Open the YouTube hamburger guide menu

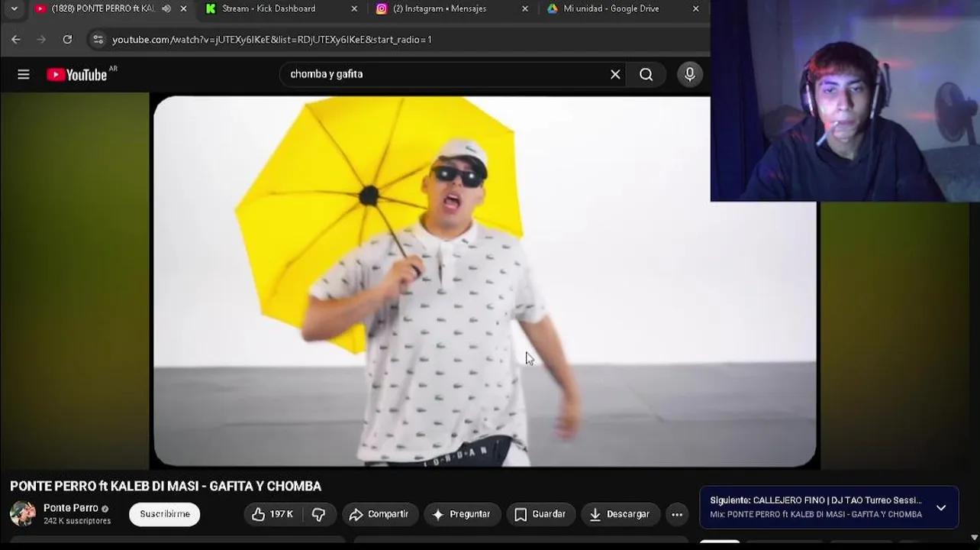pyautogui.click(x=24, y=74)
